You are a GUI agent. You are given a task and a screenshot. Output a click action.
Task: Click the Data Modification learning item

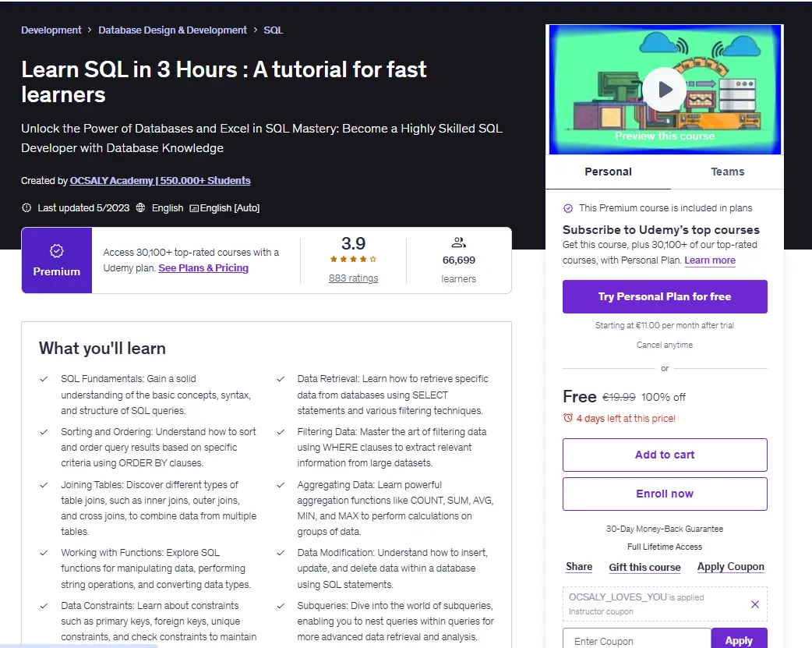[392, 568]
